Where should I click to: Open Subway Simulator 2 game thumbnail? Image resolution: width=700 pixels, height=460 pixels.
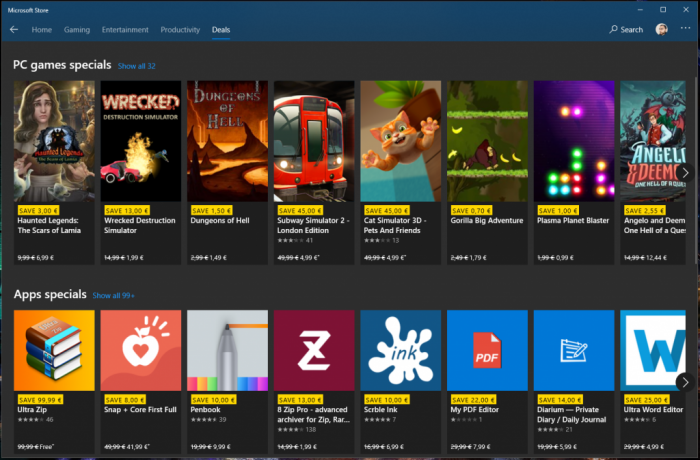coord(314,140)
